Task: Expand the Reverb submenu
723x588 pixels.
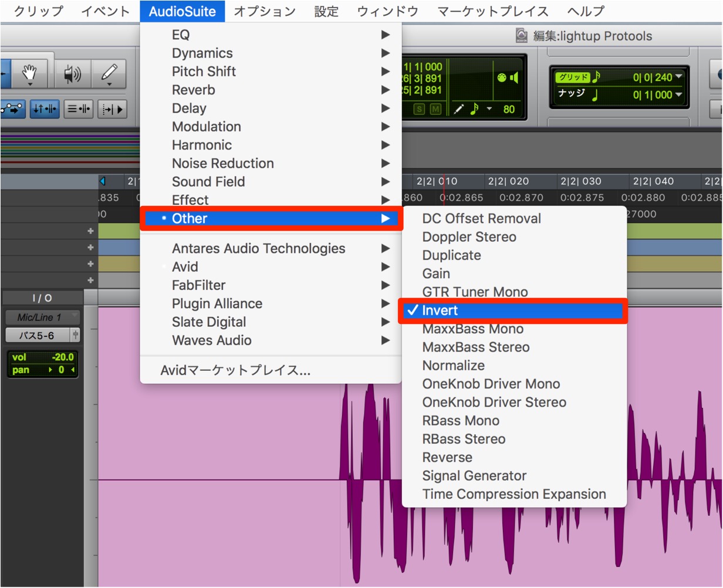Action: point(271,90)
